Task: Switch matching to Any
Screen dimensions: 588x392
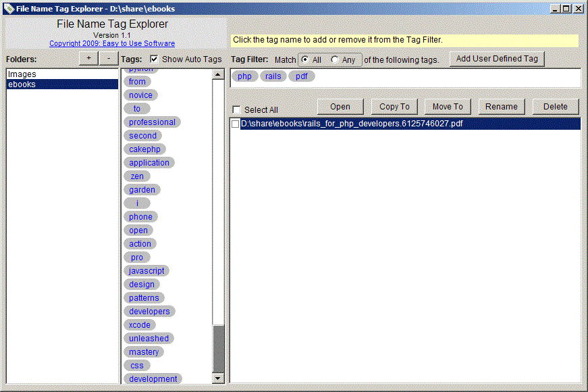Action: point(334,59)
